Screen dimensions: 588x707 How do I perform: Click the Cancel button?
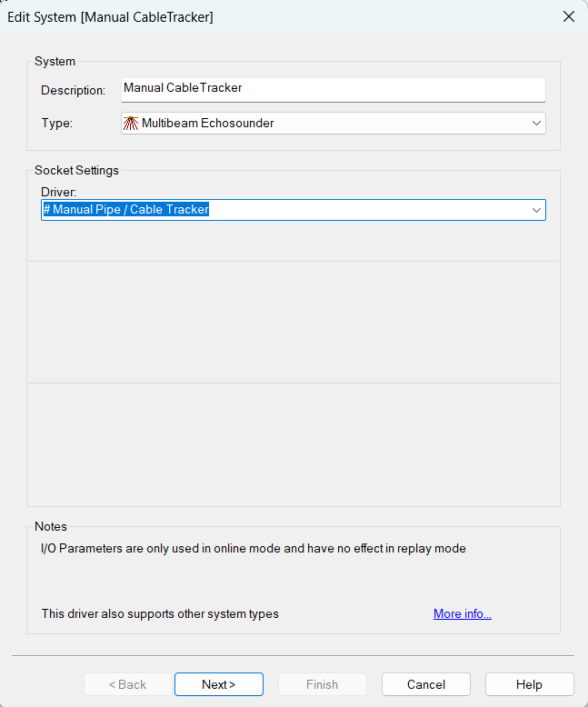tap(426, 684)
